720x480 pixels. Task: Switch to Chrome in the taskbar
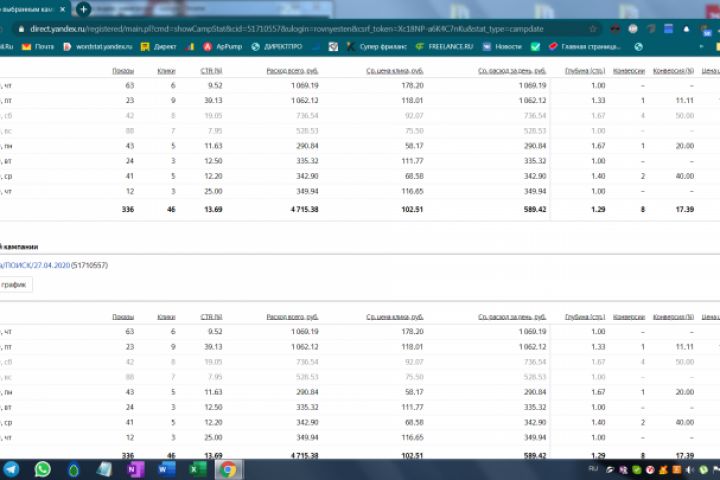(x=228, y=469)
